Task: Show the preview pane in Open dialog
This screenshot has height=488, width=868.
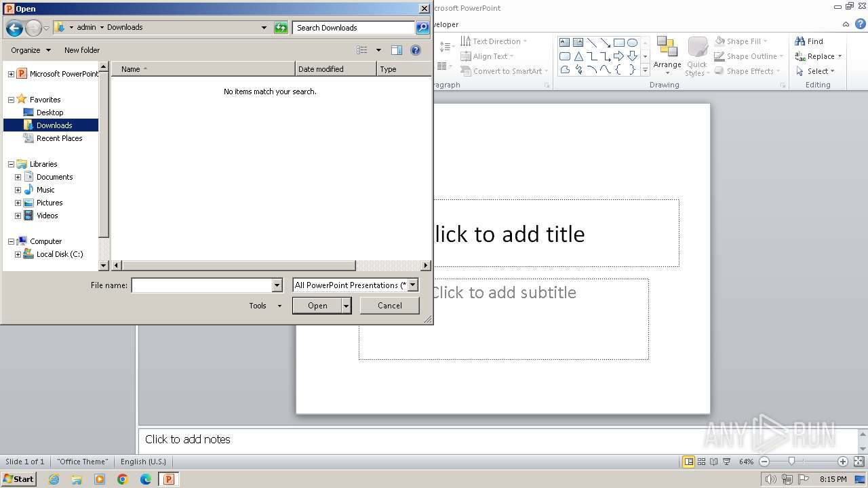Action: coord(397,50)
